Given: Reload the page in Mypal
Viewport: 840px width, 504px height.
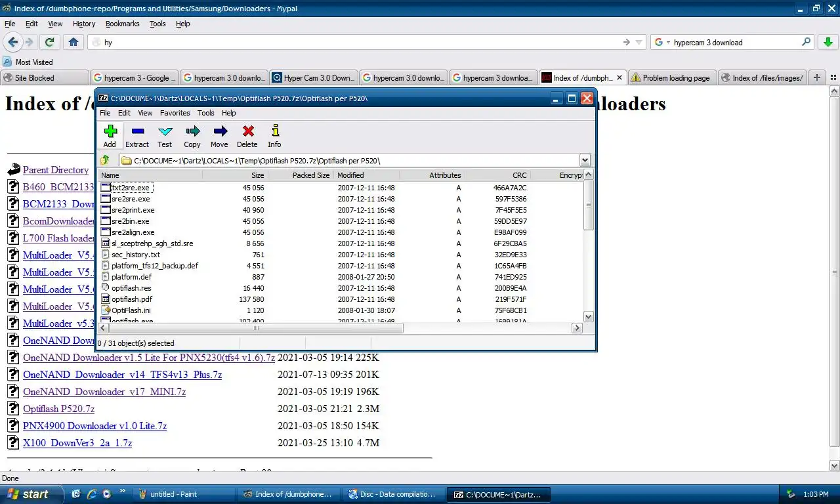Looking at the screenshot, I should click(49, 42).
